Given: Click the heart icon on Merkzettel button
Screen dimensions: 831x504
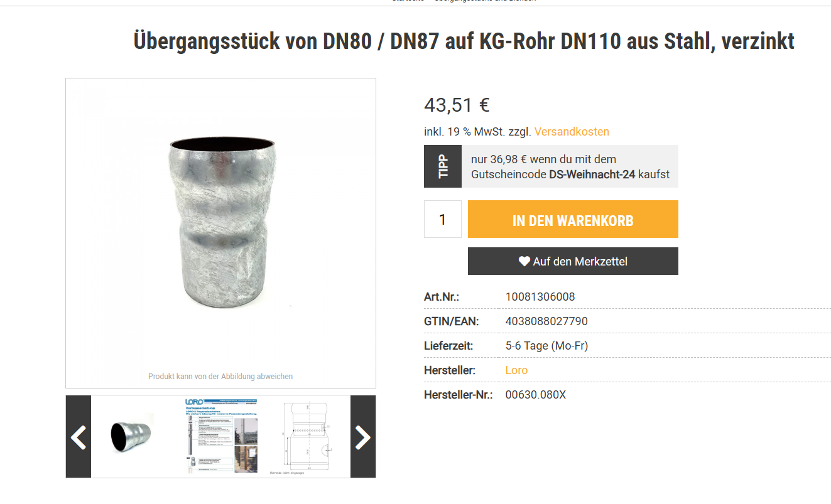Looking at the screenshot, I should click(x=524, y=261).
